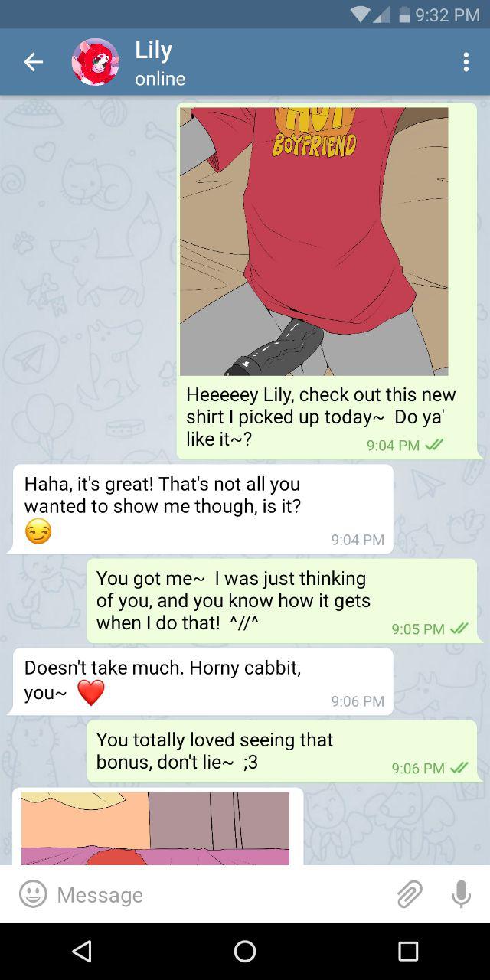Tap the paperclip attach icon
This screenshot has height=980, width=490.
(410, 893)
